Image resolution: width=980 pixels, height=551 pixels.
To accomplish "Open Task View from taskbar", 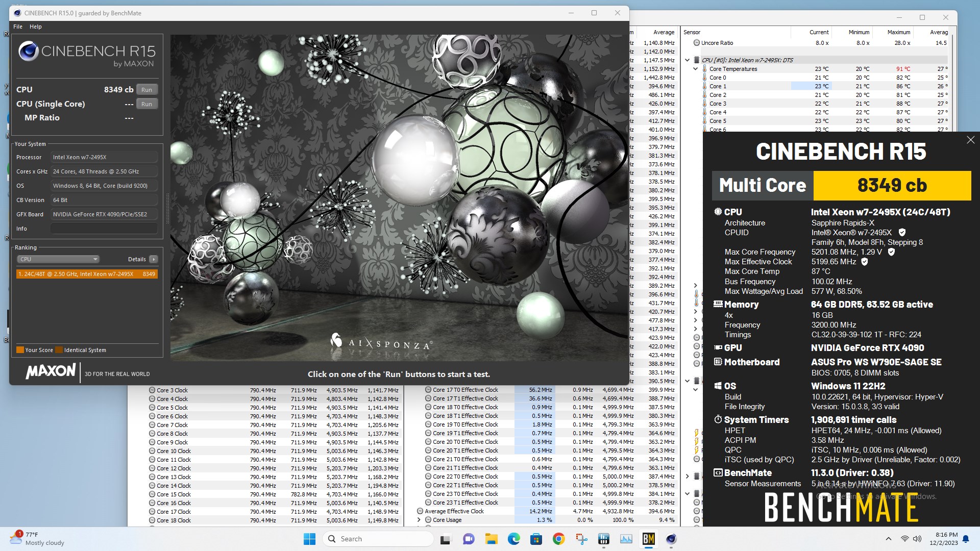I will [446, 539].
